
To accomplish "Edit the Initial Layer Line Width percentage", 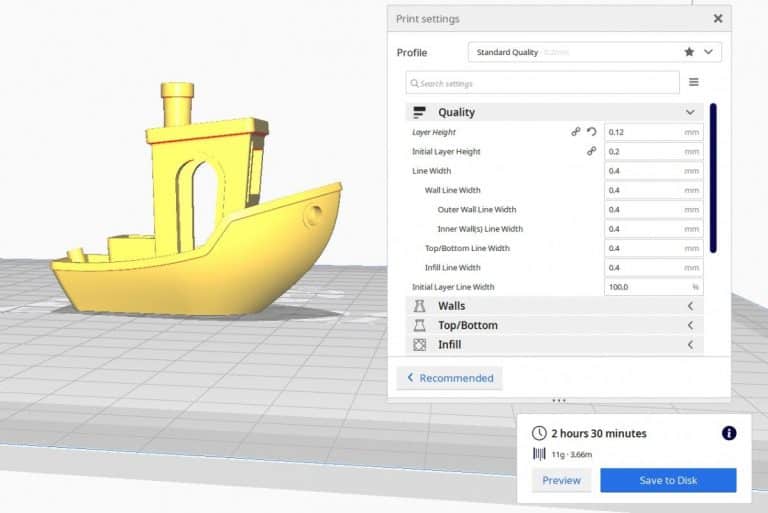I will pos(653,287).
